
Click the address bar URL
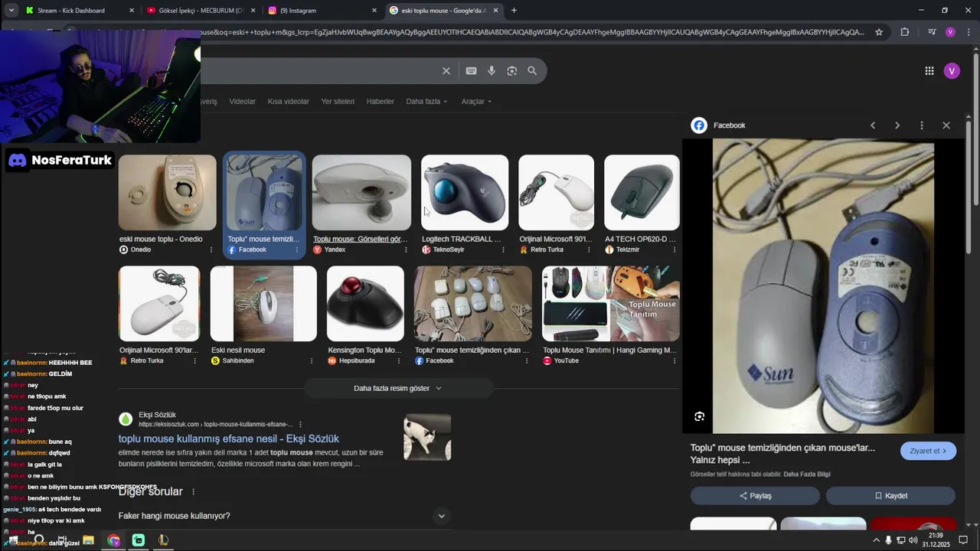click(x=532, y=32)
